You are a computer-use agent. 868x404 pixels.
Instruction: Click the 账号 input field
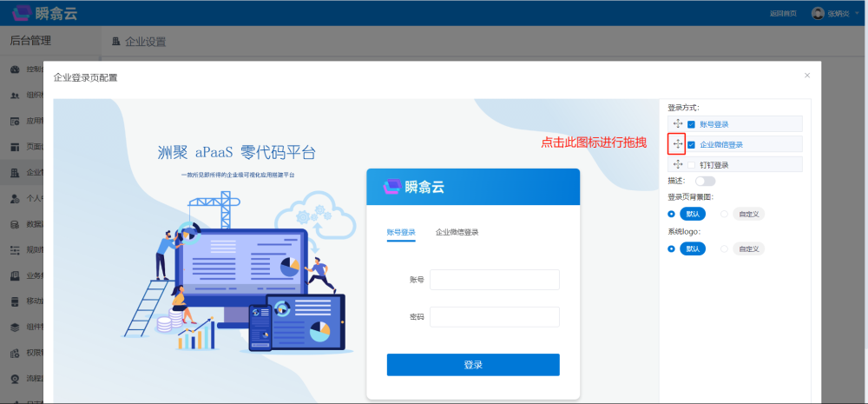click(494, 280)
